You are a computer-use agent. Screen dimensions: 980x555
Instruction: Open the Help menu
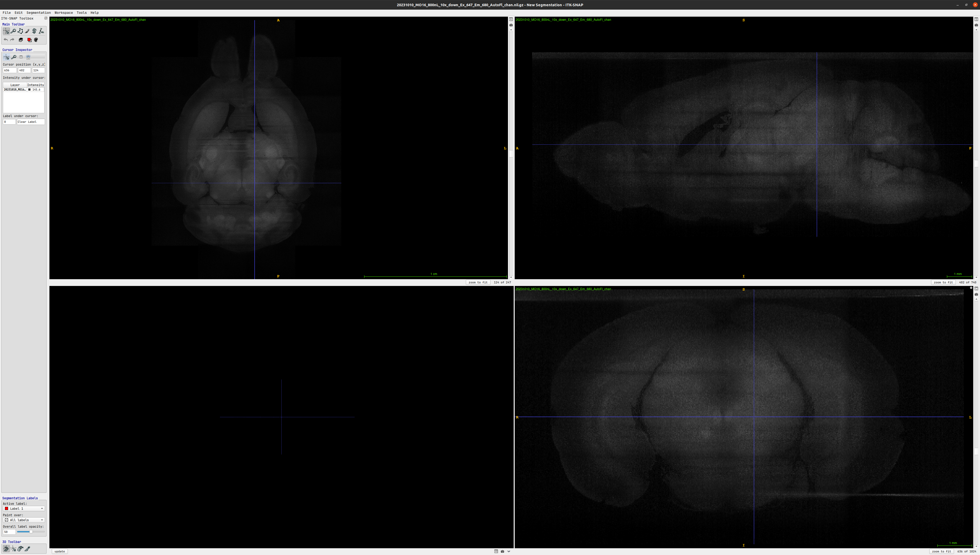94,12
